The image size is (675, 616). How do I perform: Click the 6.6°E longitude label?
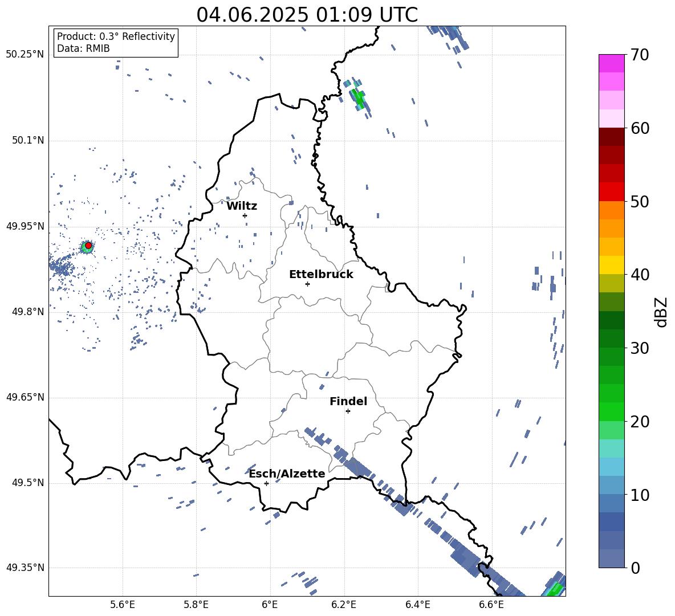pos(491,605)
